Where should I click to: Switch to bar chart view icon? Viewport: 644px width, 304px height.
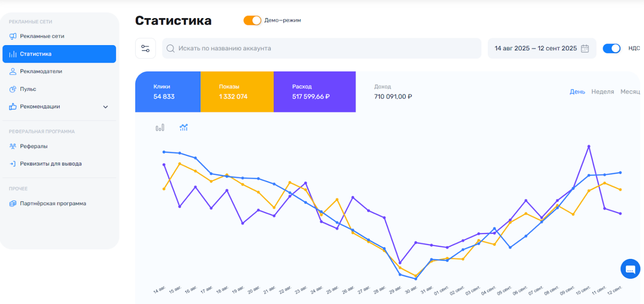(x=160, y=128)
